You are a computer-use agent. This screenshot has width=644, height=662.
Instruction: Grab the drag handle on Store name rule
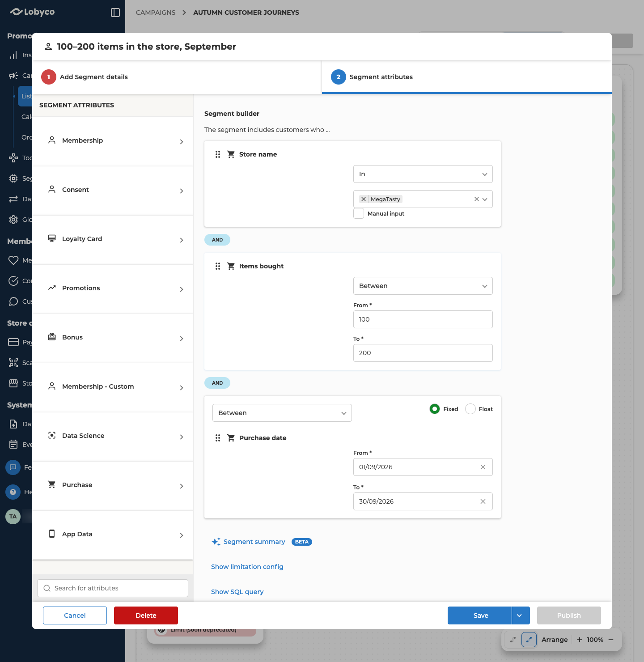pos(218,154)
